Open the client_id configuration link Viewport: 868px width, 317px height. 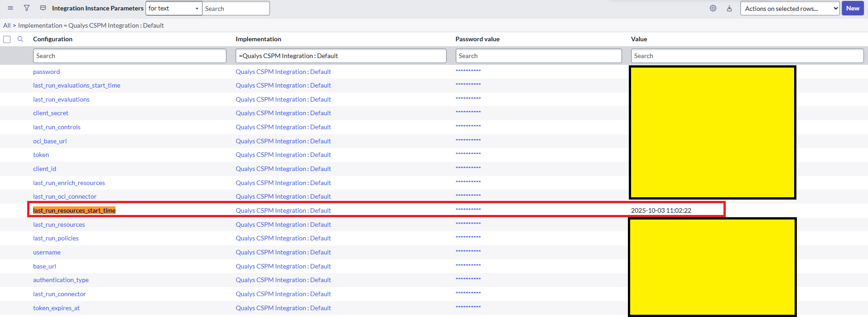pos(44,169)
